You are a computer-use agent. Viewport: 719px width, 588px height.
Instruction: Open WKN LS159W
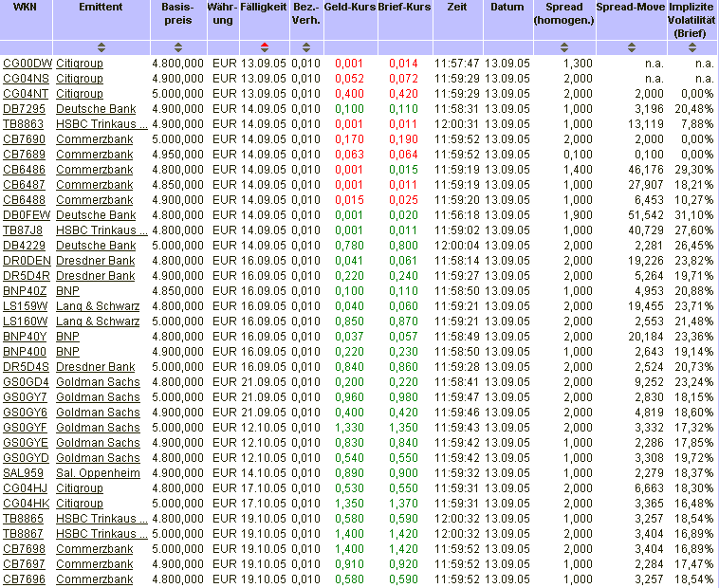point(26,305)
